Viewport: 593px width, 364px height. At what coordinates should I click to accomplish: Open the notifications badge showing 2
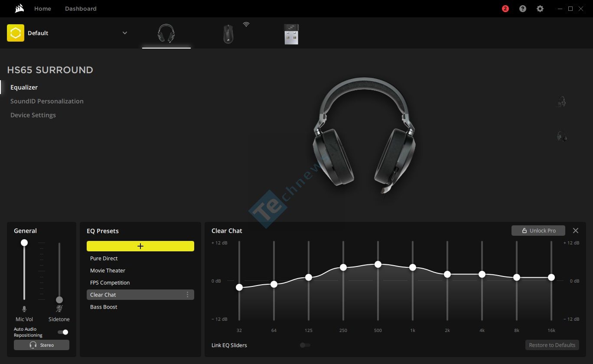click(505, 9)
